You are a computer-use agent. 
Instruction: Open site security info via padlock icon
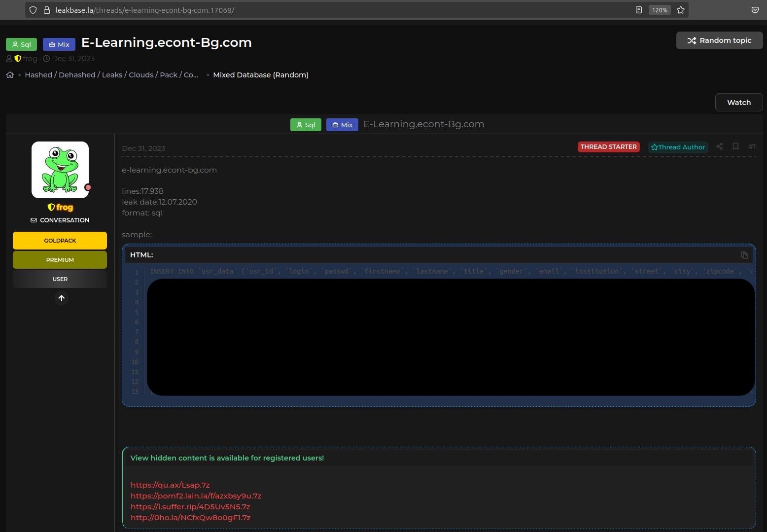pos(47,10)
